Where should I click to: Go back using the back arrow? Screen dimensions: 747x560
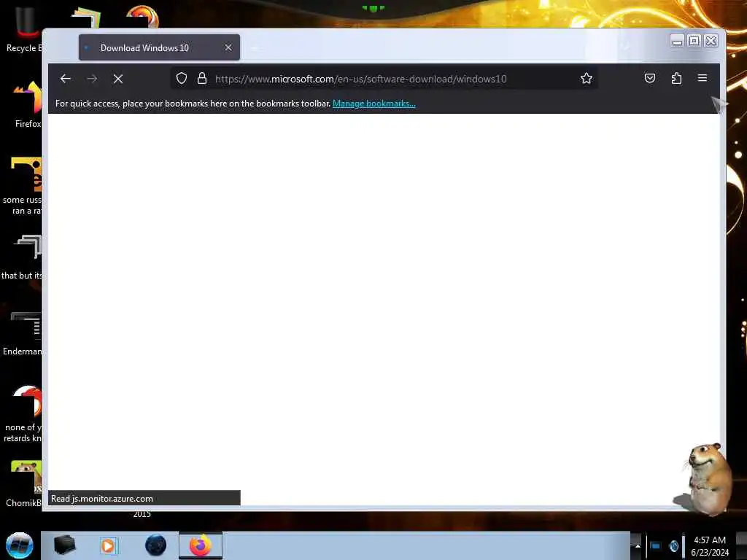66,79
